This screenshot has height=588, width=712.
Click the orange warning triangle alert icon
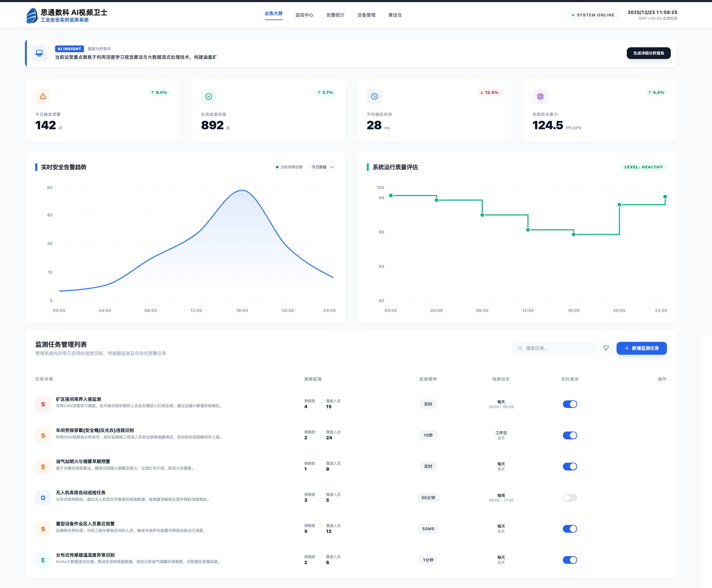[43, 96]
